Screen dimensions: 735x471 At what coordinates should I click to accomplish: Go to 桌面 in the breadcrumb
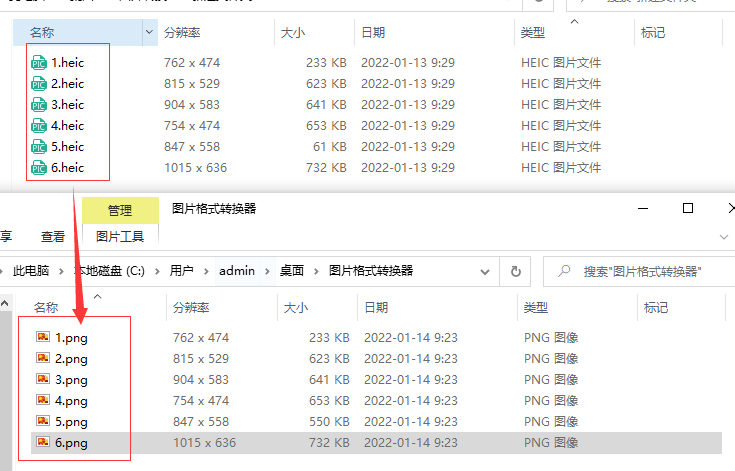(x=292, y=271)
